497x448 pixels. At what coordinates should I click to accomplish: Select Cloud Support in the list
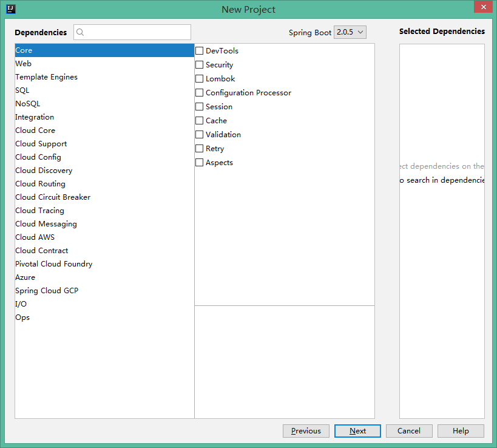[104, 144]
